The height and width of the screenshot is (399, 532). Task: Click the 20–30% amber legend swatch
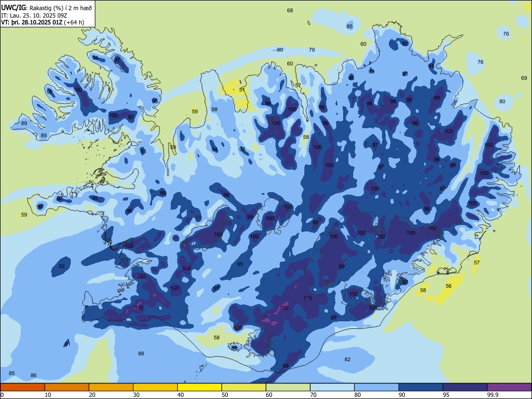click(x=111, y=387)
